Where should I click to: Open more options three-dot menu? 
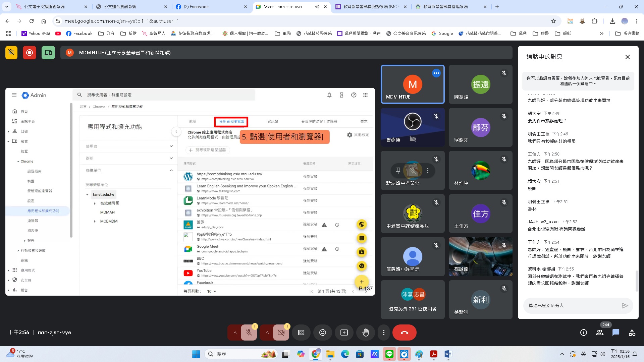tap(384, 333)
